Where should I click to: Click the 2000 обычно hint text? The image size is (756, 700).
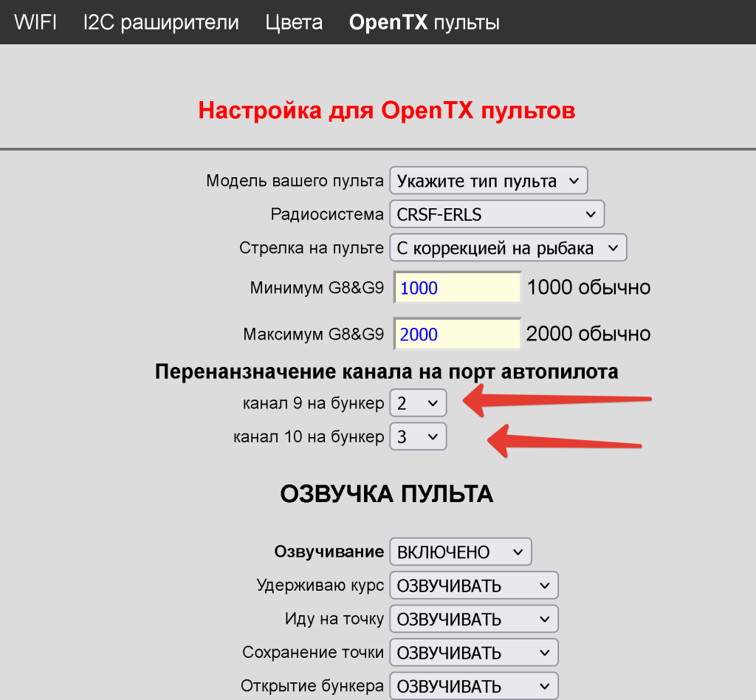coord(588,334)
